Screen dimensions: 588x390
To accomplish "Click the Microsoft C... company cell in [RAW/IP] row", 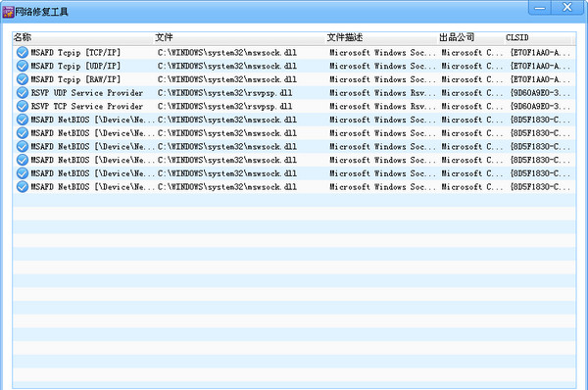I will point(471,79).
